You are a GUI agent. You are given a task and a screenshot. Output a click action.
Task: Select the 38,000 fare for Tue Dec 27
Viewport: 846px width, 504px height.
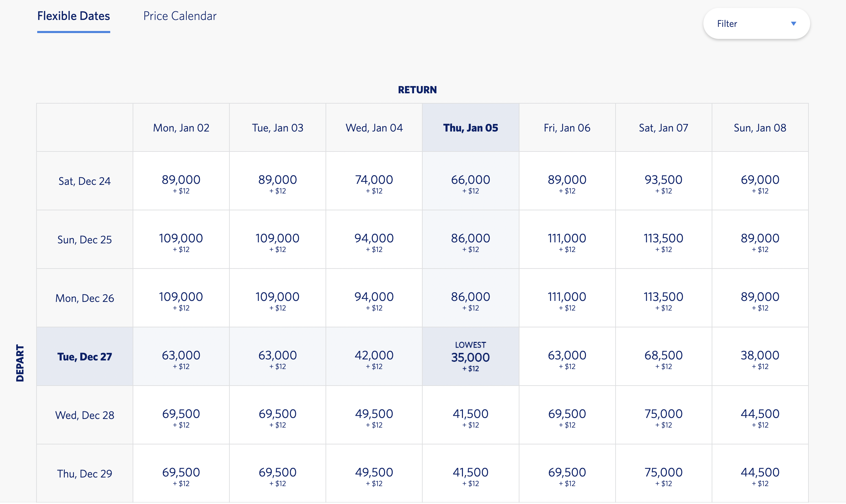point(760,357)
